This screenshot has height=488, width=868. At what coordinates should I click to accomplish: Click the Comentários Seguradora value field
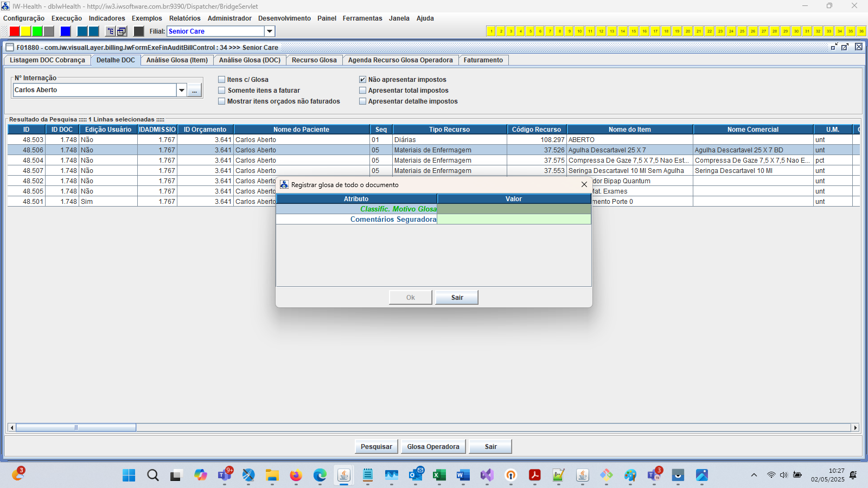(514, 220)
